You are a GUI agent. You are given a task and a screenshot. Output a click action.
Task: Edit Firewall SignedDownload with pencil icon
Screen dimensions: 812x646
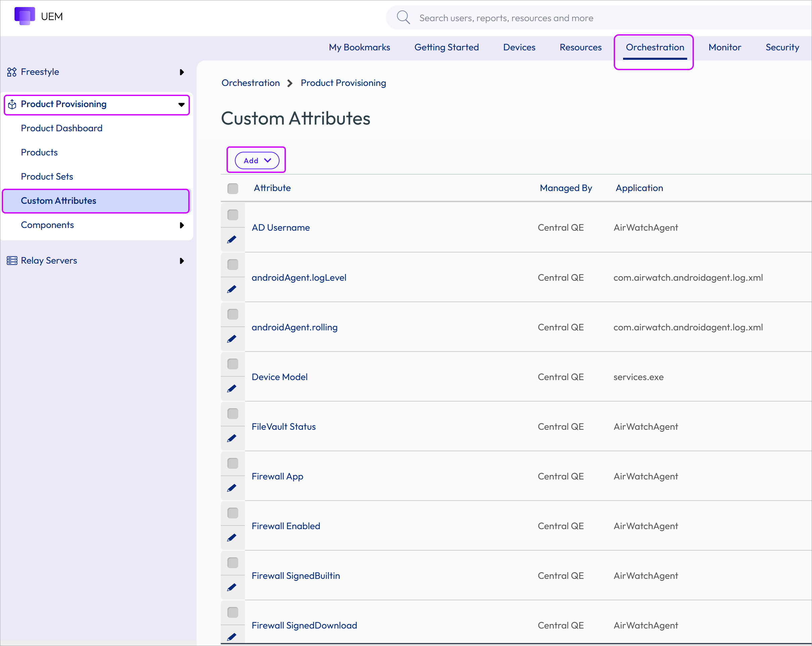tap(232, 637)
